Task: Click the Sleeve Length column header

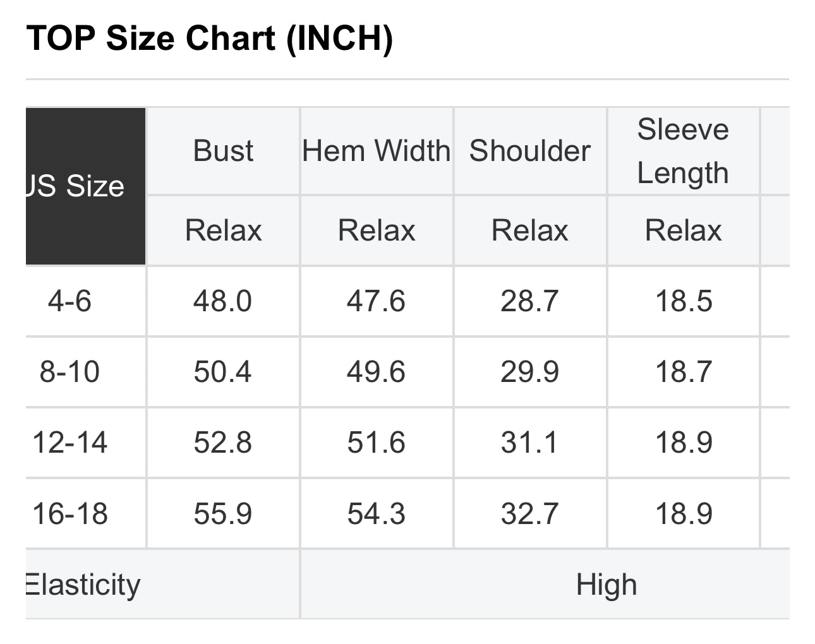Action: coord(683,151)
